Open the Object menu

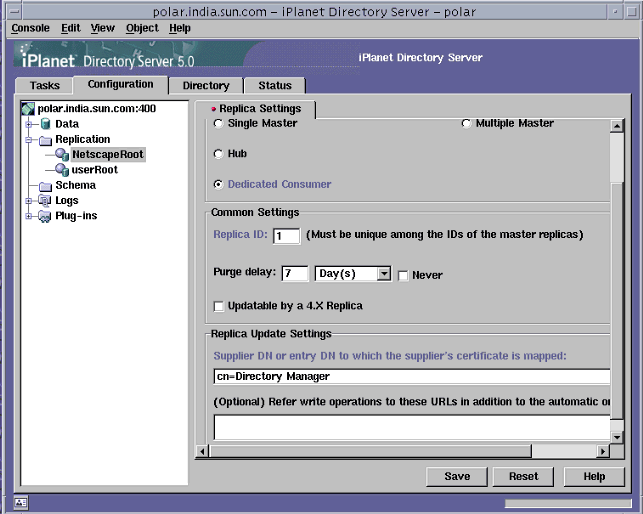click(142, 28)
